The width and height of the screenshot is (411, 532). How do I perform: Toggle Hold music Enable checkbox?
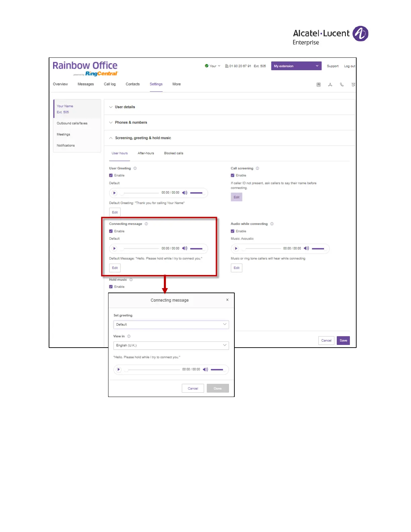[x=111, y=286]
